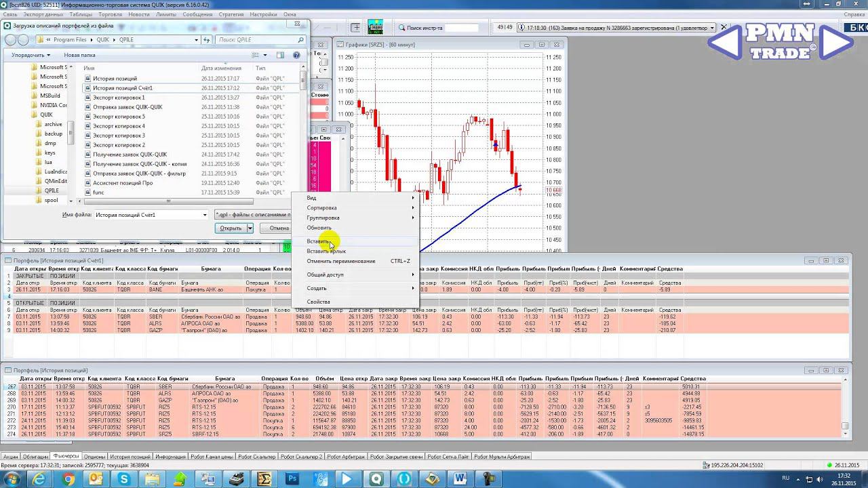Open Google Chrome from the taskbar
The height and width of the screenshot is (488, 868).
(68, 479)
